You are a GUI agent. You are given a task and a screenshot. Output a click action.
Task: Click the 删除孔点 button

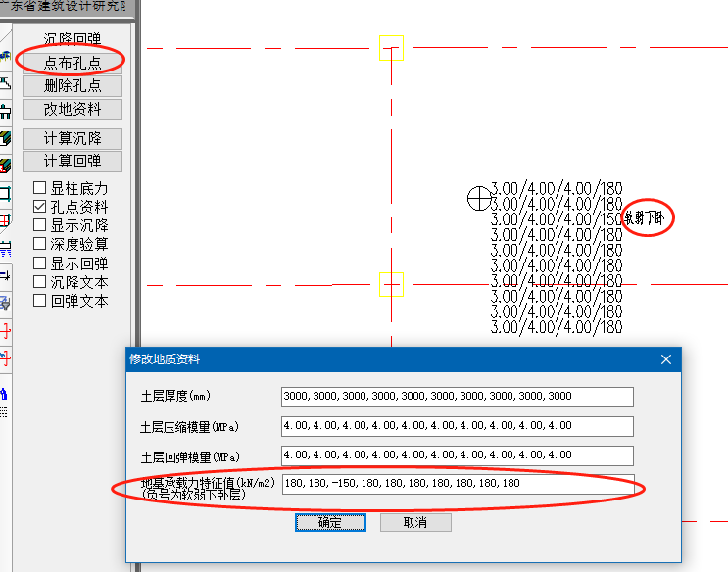coord(72,85)
